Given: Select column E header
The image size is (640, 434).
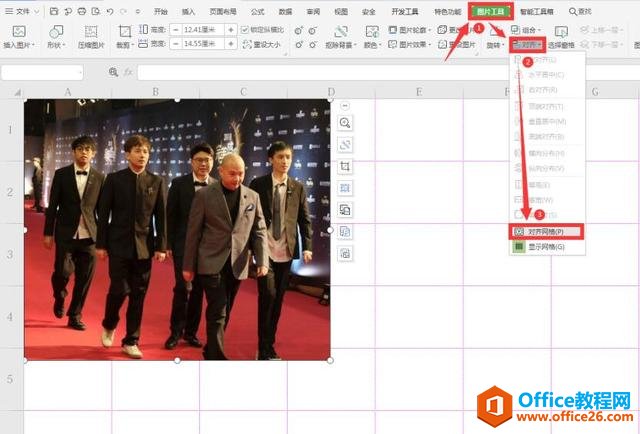Looking at the screenshot, I should point(419,92).
